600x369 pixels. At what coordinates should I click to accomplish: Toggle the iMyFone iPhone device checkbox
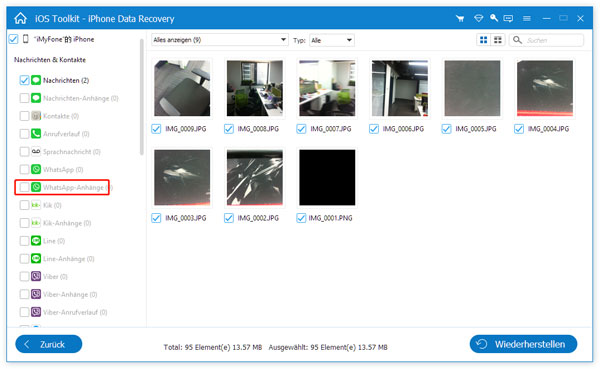[x=13, y=39]
